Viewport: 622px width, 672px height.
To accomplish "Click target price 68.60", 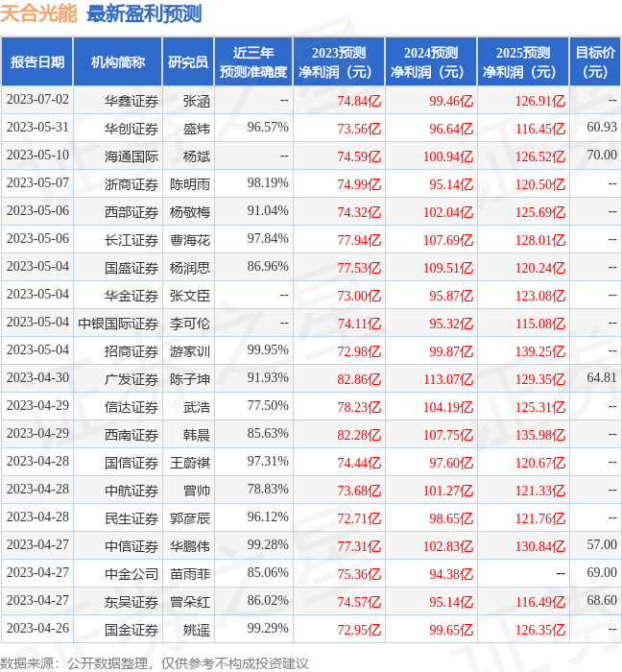I will 602,601.
